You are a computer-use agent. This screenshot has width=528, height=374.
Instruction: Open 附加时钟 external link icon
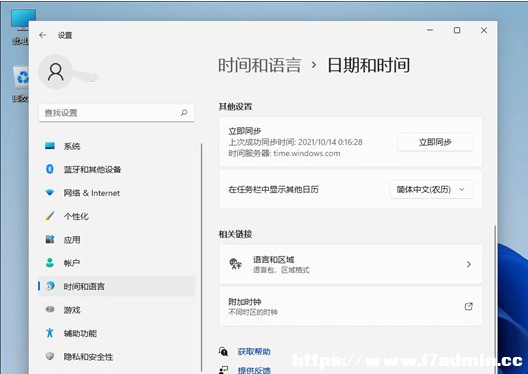468,306
